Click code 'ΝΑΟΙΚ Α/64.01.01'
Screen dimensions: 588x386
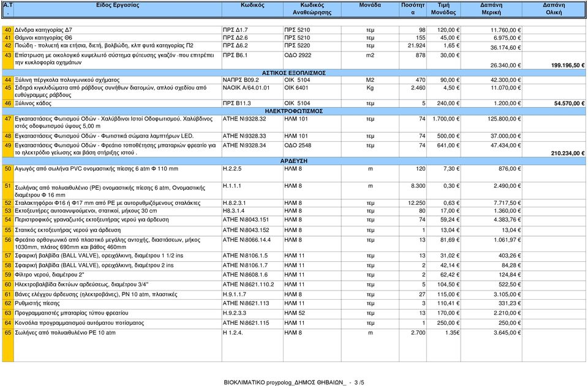click(x=246, y=88)
